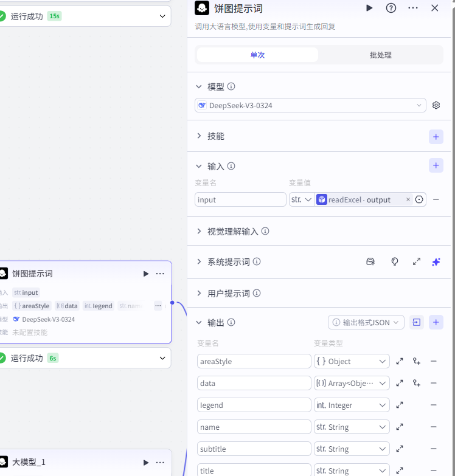Viewport: 455px width, 476px height.
Task: Expand 系统提示词 section
Action: [199, 261]
